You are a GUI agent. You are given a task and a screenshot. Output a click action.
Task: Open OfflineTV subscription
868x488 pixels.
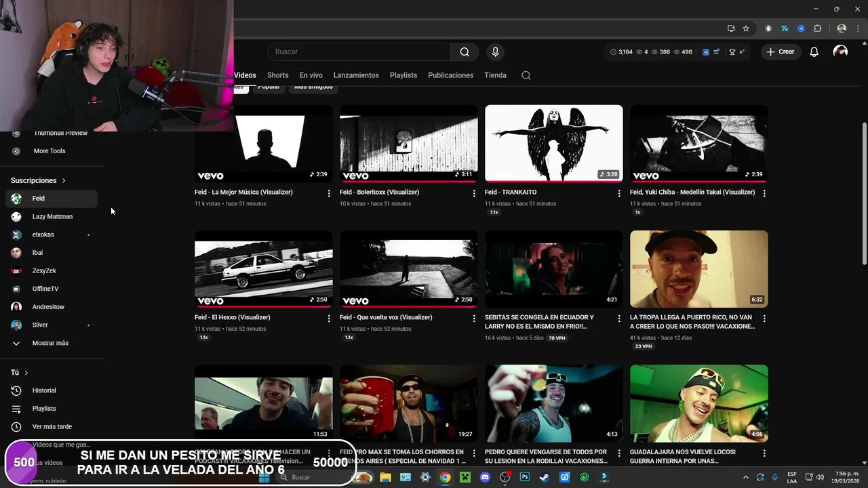coord(51,289)
